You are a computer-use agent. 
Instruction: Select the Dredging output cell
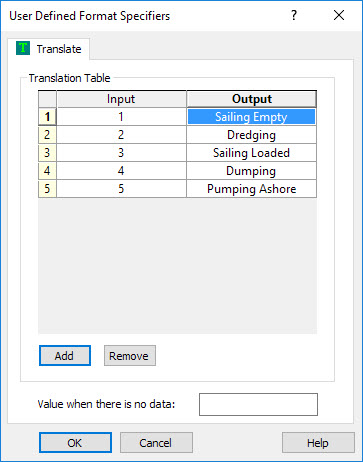(x=251, y=135)
